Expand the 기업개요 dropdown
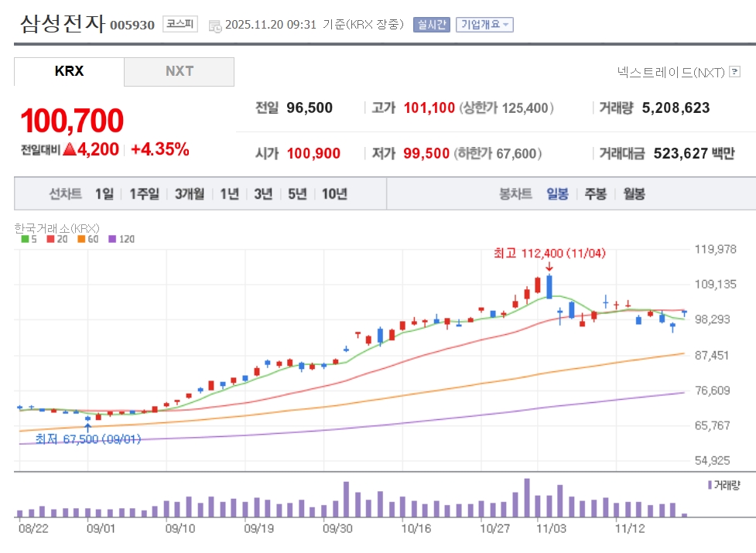Image resolution: width=756 pixels, height=553 pixels. point(484,24)
